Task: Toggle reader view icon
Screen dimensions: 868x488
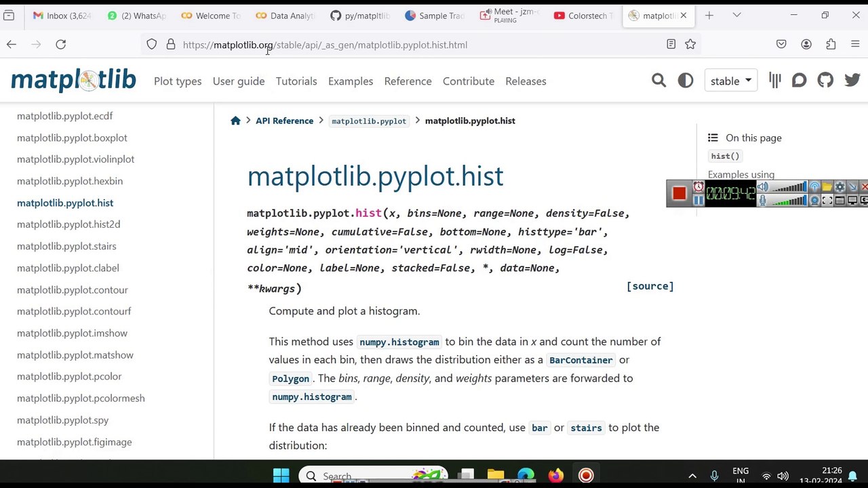Action: click(671, 44)
